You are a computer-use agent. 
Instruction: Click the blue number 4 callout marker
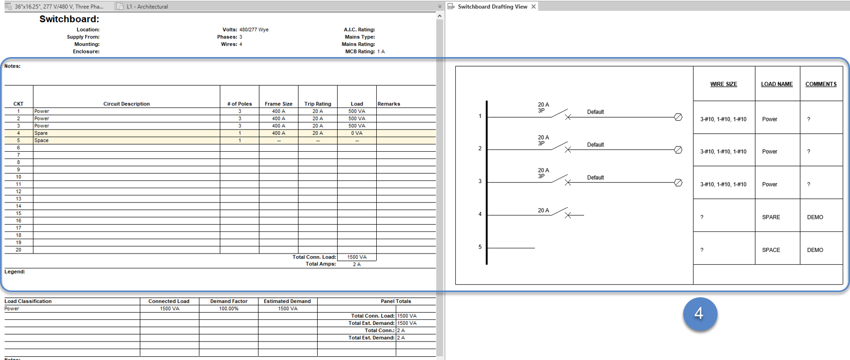pos(699,314)
